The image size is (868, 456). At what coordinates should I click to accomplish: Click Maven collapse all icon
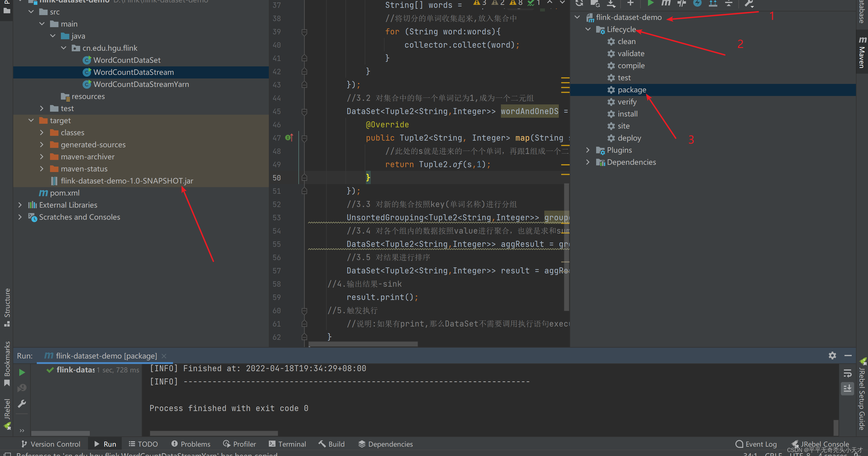point(729,3)
